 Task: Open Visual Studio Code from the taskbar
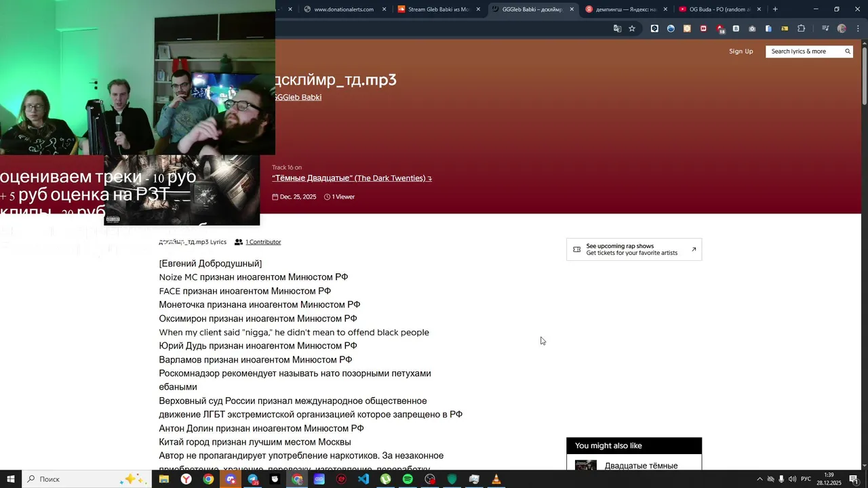click(x=363, y=479)
